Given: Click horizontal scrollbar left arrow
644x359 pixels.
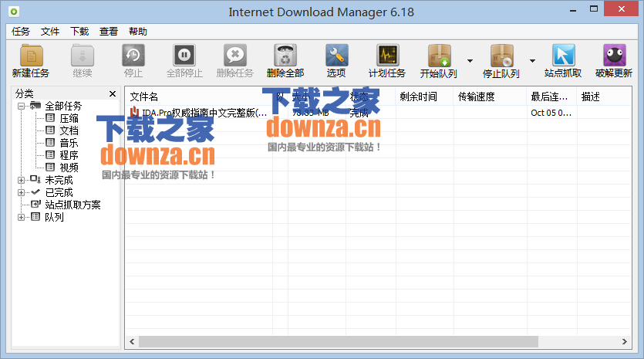Looking at the screenshot, I should (132, 342).
